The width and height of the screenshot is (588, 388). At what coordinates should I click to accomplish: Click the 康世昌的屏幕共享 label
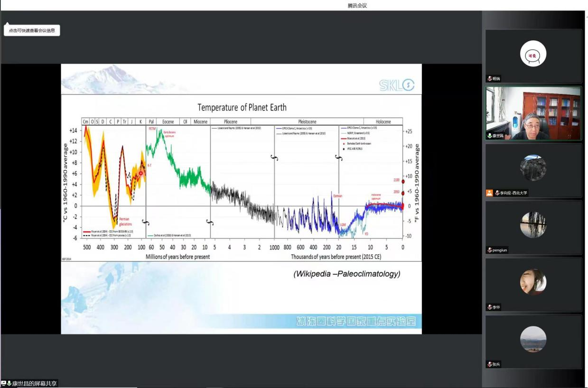34,383
